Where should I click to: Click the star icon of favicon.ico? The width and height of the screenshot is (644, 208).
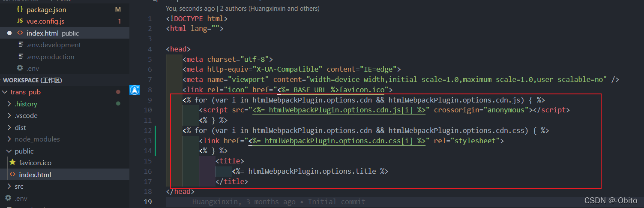(12, 163)
